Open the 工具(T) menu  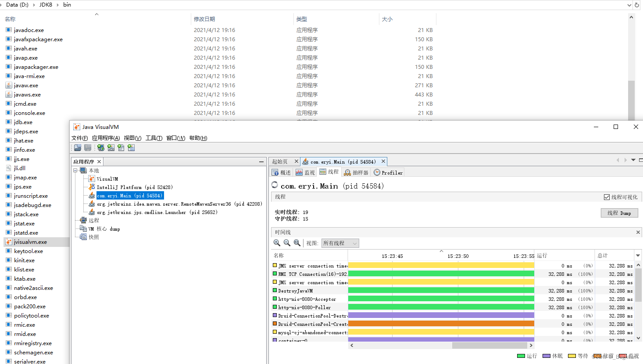tap(154, 138)
